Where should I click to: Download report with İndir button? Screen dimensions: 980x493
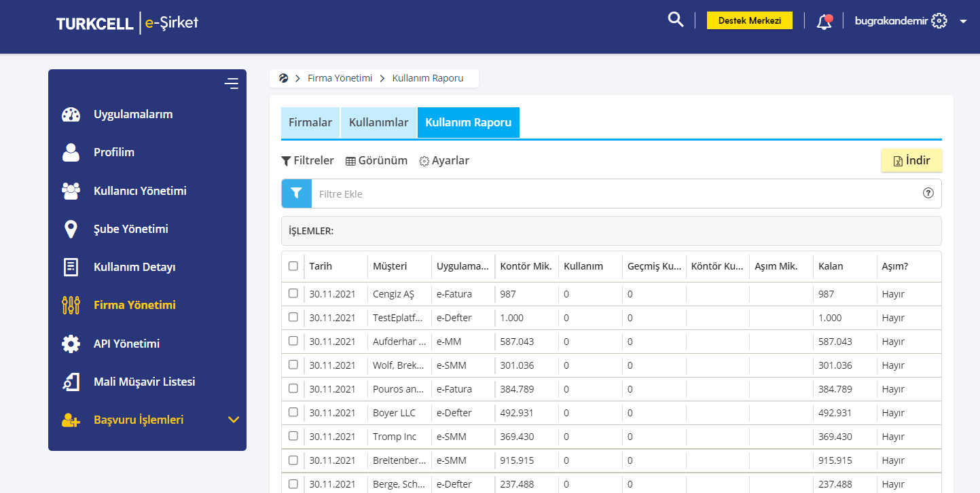(911, 160)
